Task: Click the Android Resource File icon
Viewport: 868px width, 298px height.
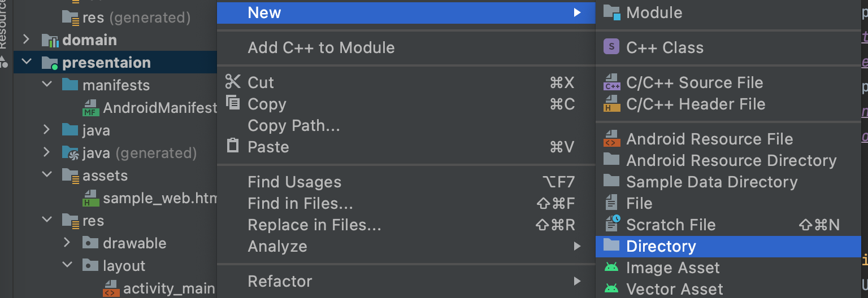Action: tap(611, 139)
